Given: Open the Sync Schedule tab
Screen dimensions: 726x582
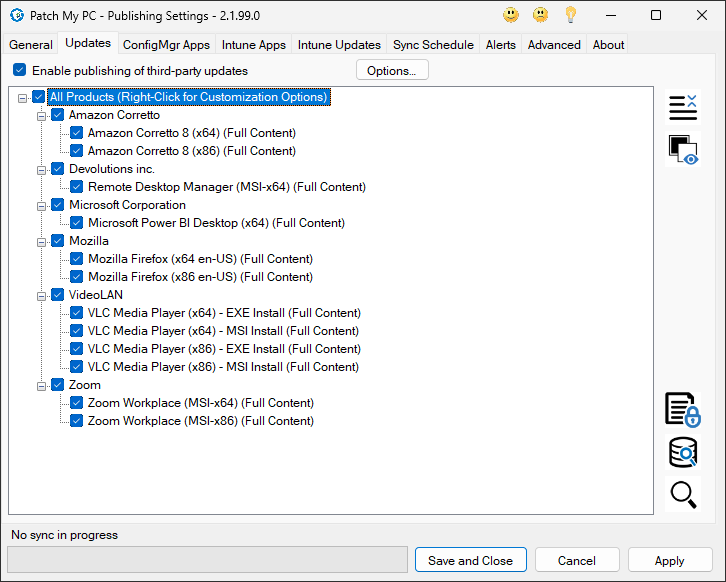Looking at the screenshot, I should click(434, 45).
